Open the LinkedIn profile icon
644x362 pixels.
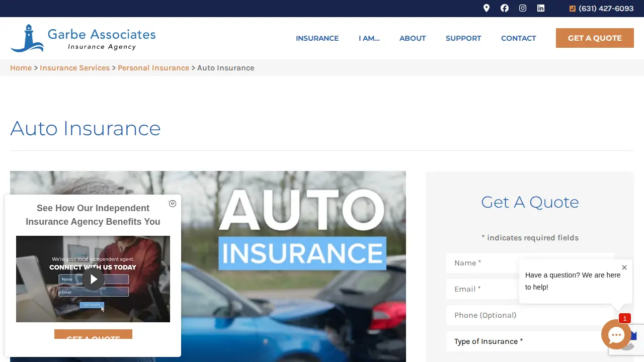(541, 8)
